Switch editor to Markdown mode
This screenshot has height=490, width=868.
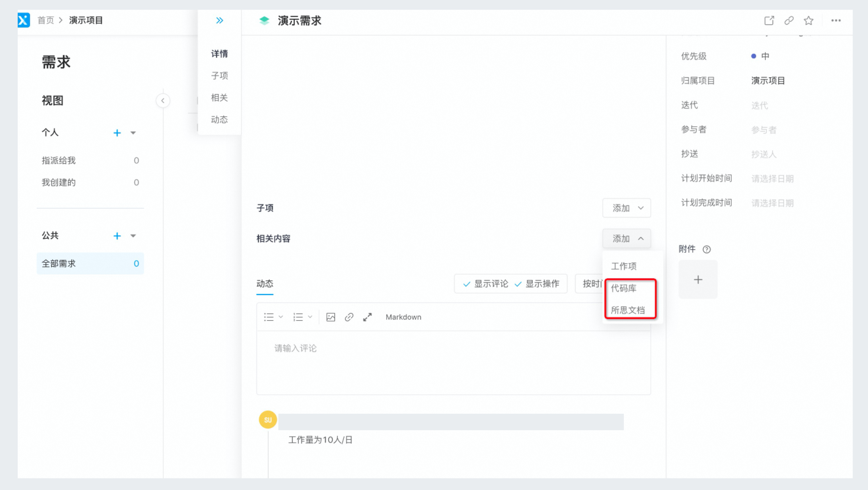click(x=403, y=317)
